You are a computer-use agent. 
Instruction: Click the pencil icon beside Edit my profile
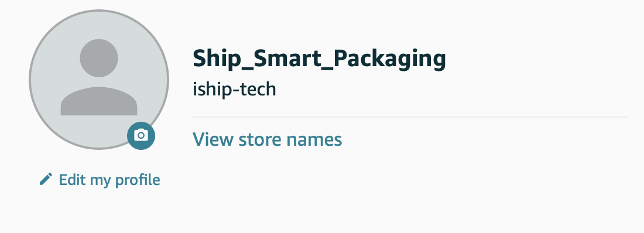pos(46,179)
